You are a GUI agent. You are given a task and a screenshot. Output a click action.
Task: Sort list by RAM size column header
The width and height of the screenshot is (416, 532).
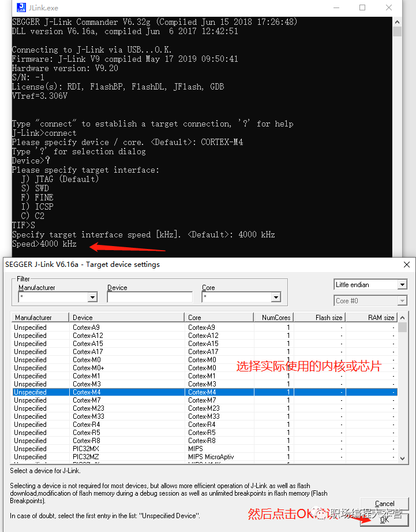371,318
